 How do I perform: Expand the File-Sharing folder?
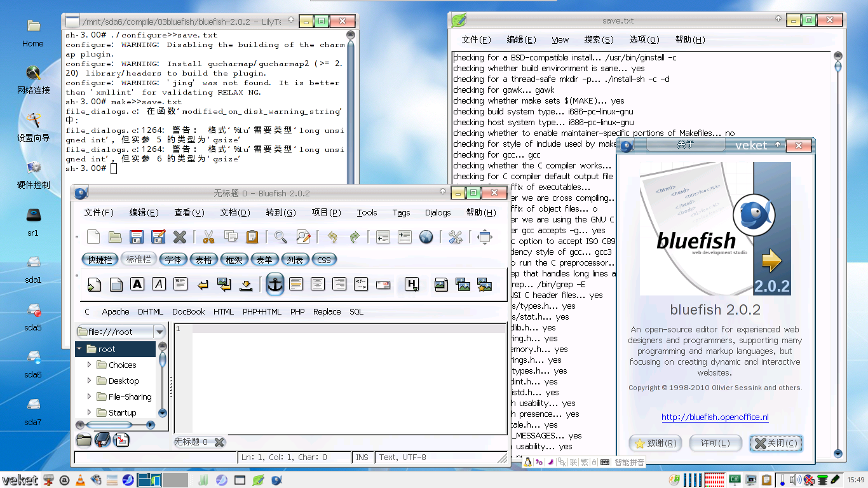pos(90,396)
